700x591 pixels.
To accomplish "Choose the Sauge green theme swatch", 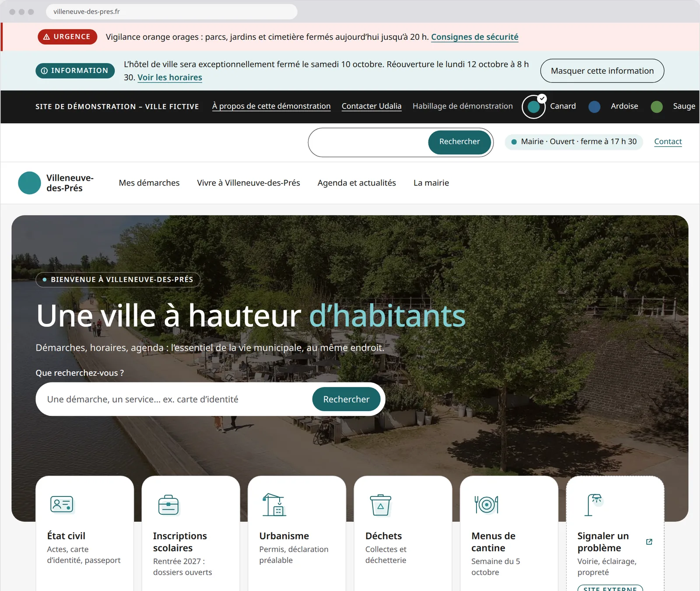I will tap(657, 106).
